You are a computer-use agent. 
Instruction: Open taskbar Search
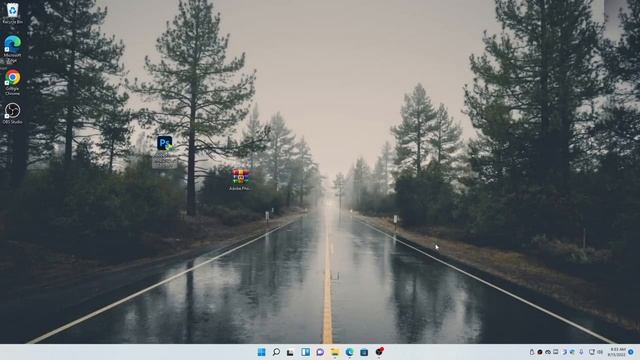(x=276, y=352)
